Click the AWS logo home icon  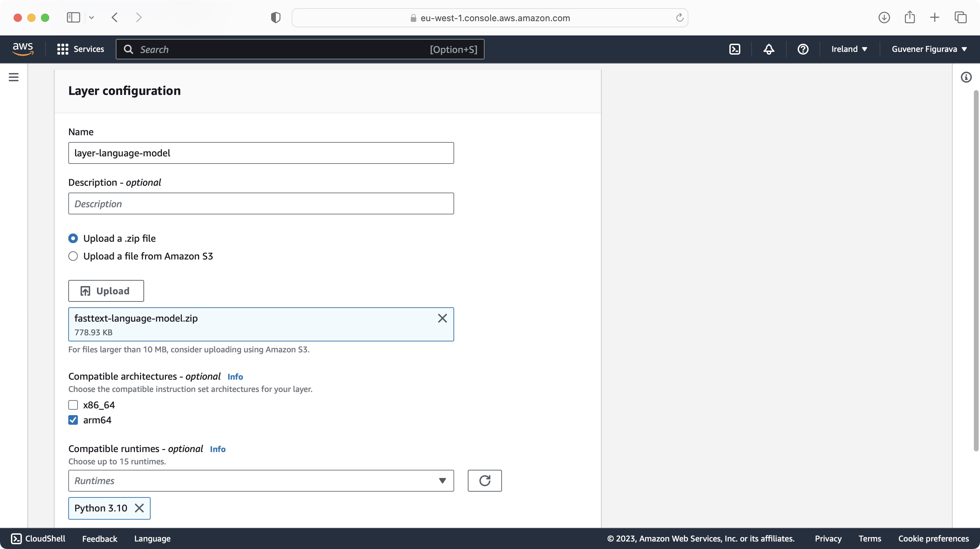pos(23,49)
